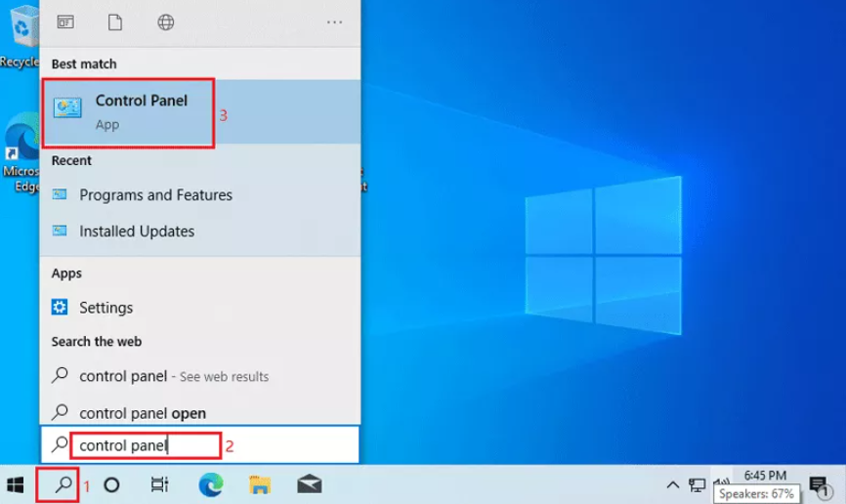Open Programs and Features recent item
The image size is (846, 504).
coord(200,194)
